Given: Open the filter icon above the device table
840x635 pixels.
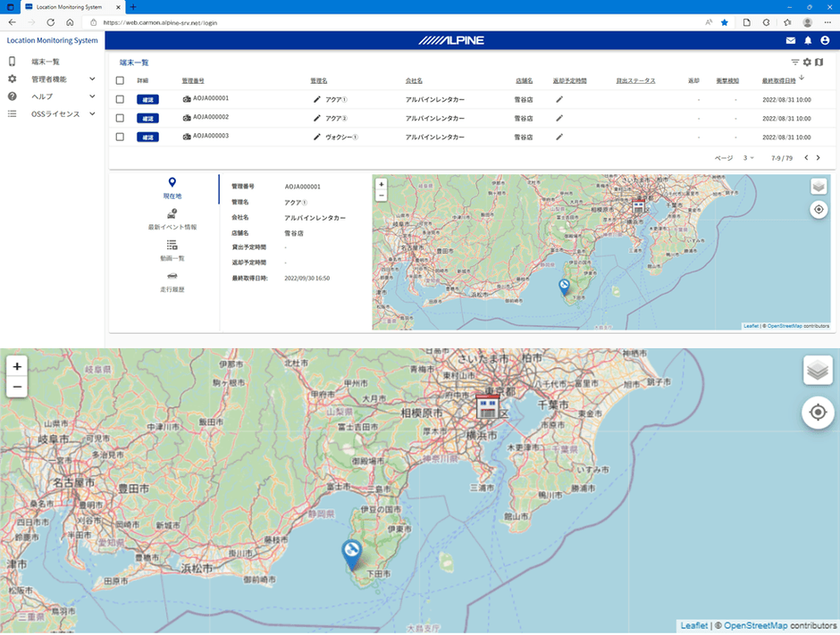Looking at the screenshot, I should (794, 63).
